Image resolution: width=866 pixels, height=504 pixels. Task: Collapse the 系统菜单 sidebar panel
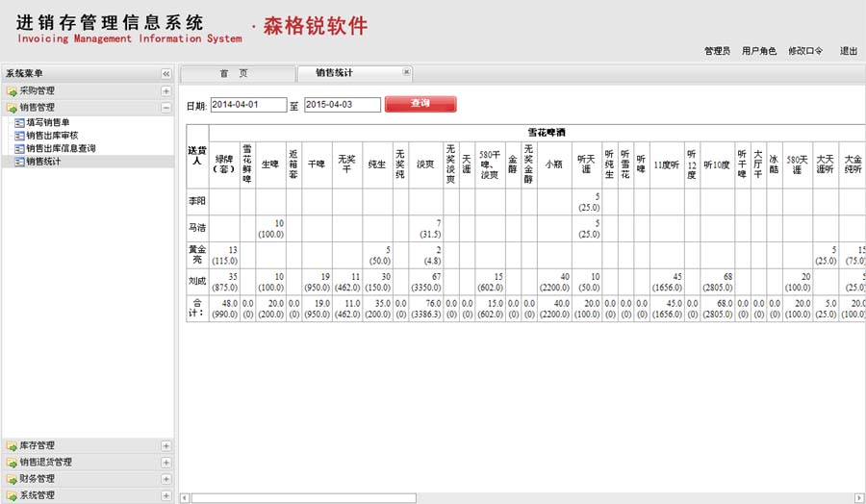click(x=166, y=74)
